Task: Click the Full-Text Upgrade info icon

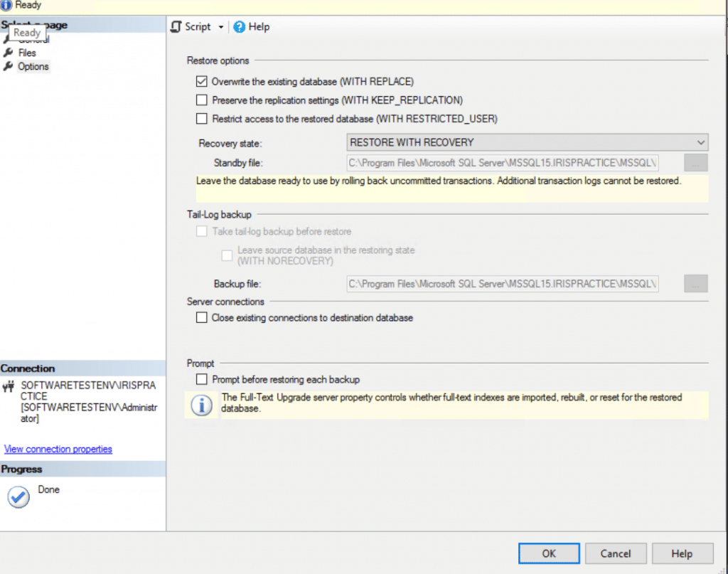Action: [201, 405]
